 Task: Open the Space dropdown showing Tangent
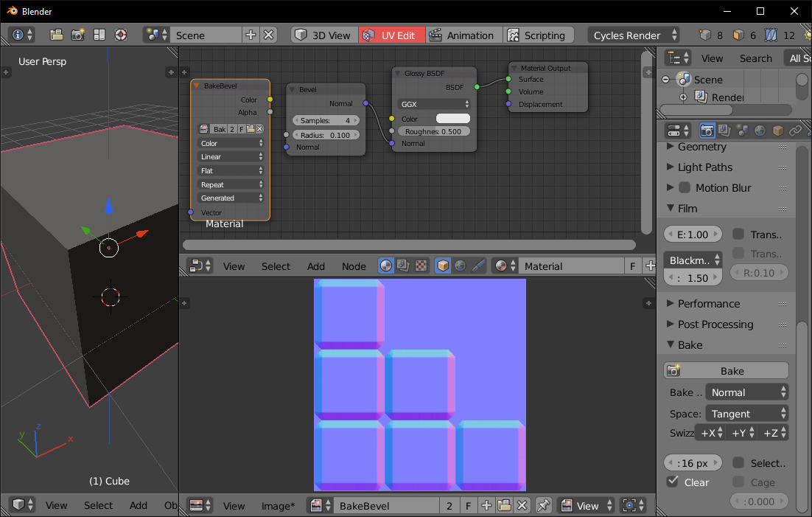pyautogui.click(x=746, y=413)
